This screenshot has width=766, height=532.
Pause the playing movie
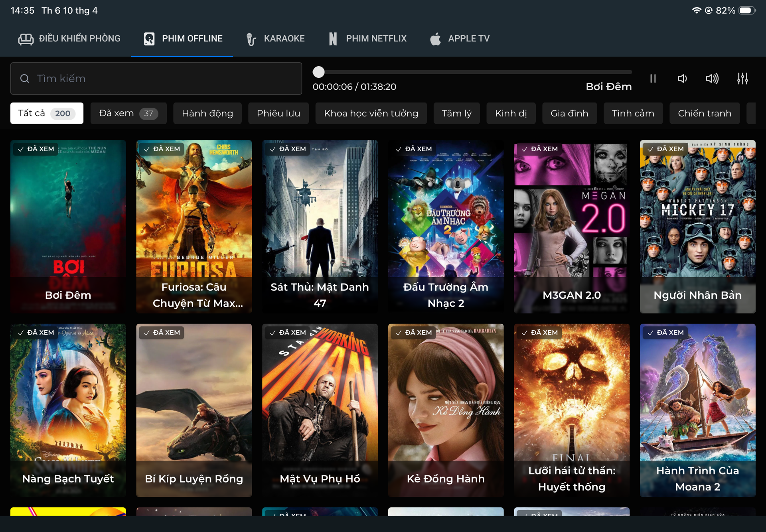653,79
